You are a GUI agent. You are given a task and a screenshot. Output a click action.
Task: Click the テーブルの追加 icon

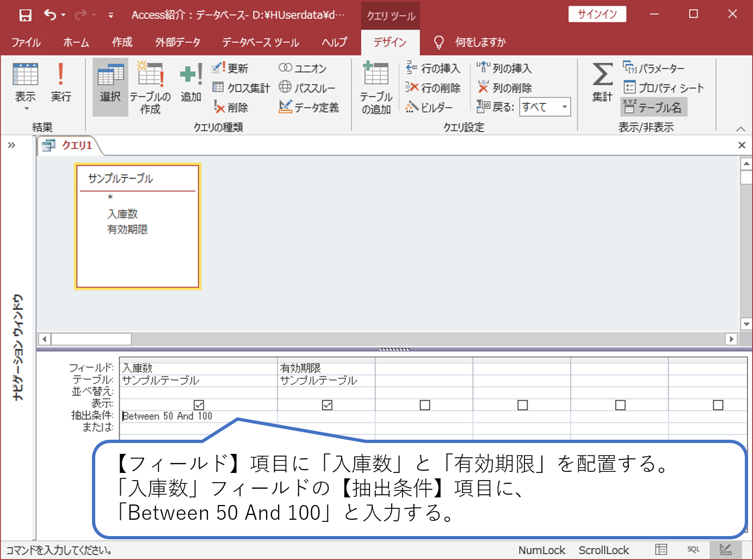coord(375,87)
